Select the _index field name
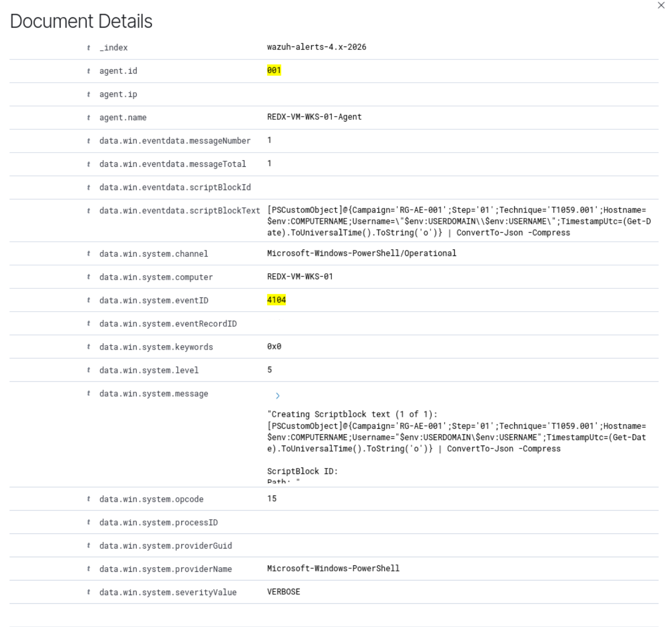The height and width of the screenshot is (627, 672). tap(113, 48)
